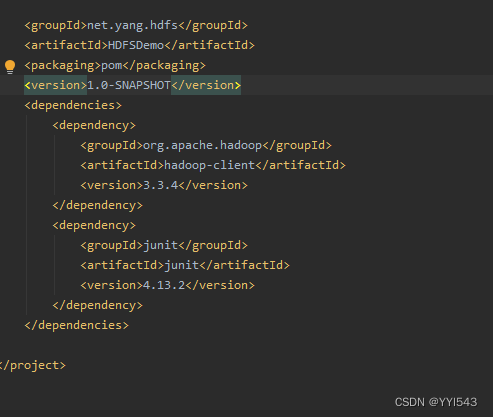Click the pom packaging line
Image resolution: width=493 pixels, height=417 pixels.
point(115,65)
